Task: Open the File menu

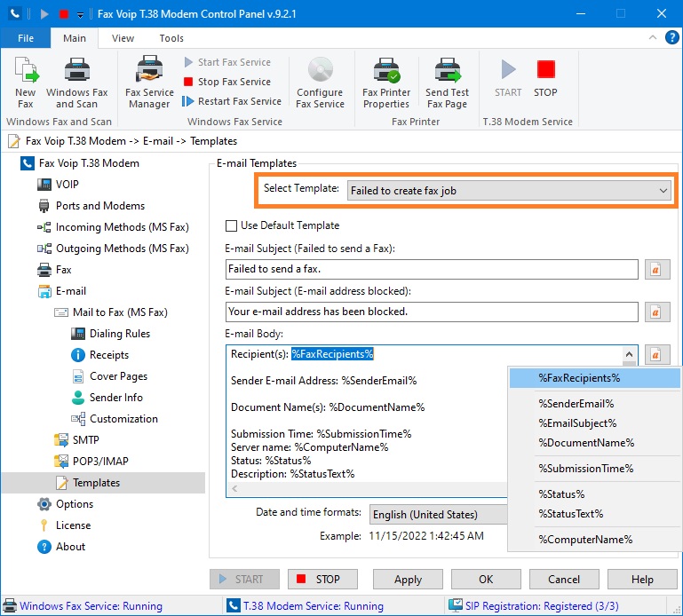Action: pyautogui.click(x=26, y=38)
